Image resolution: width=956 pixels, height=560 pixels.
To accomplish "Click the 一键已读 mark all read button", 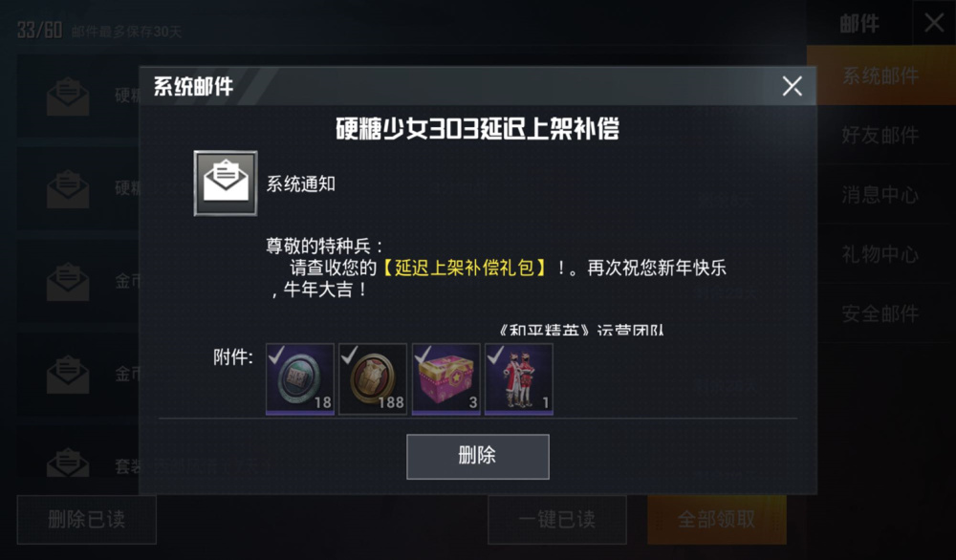I will click(557, 520).
